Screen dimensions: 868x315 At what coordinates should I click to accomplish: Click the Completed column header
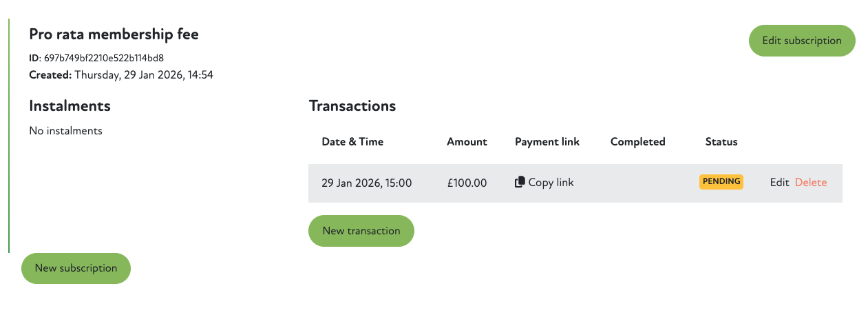(637, 142)
